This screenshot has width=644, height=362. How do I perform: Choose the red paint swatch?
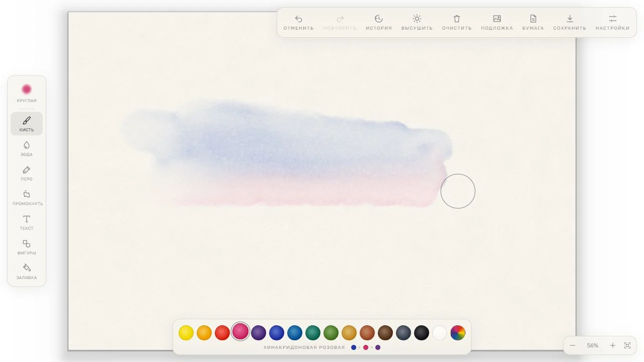tap(222, 333)
